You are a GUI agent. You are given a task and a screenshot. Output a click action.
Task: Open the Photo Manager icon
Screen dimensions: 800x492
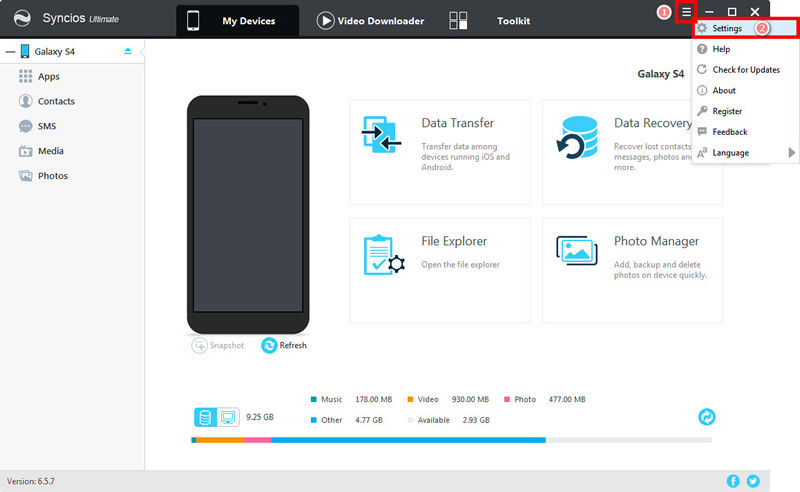(x=576, y=254)
